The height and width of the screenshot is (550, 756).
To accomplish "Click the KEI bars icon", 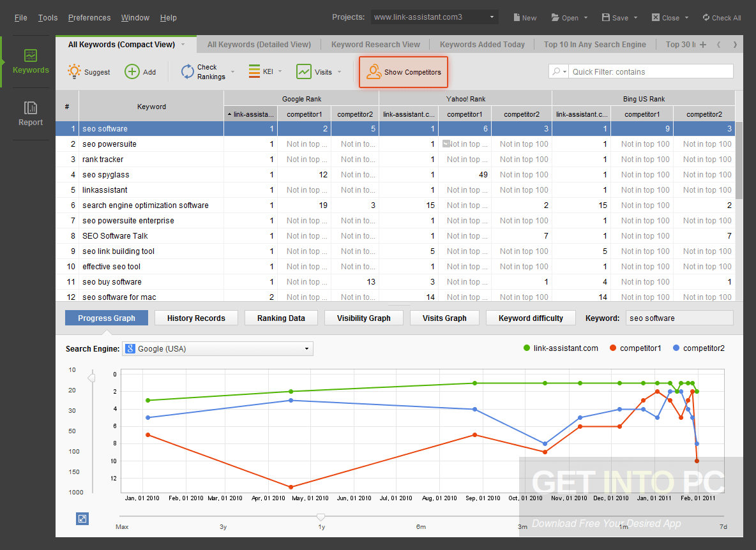I will pyautogui.click(x=254, y=71).
